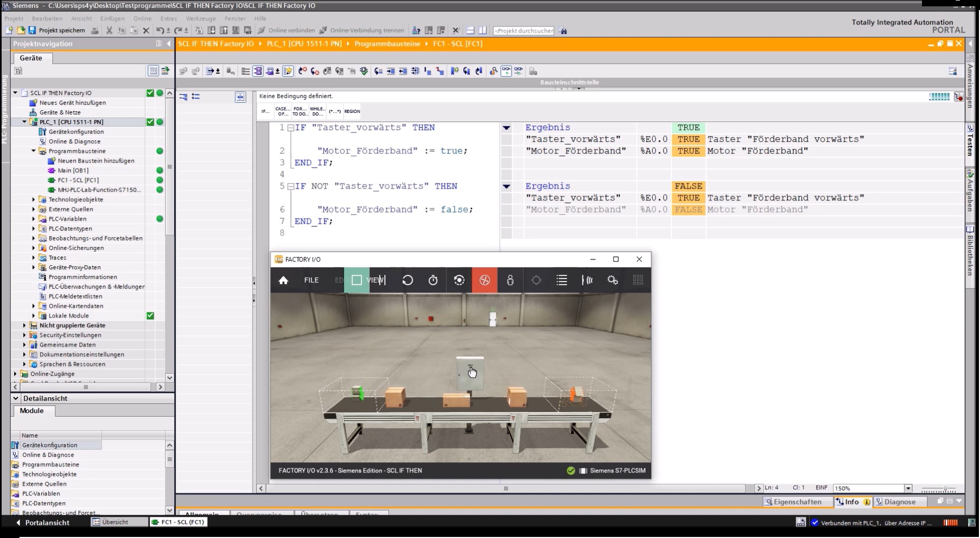980x538 pixels.
Task: Click Factory I/O camera orbit icon
Action: click(459, 280)
